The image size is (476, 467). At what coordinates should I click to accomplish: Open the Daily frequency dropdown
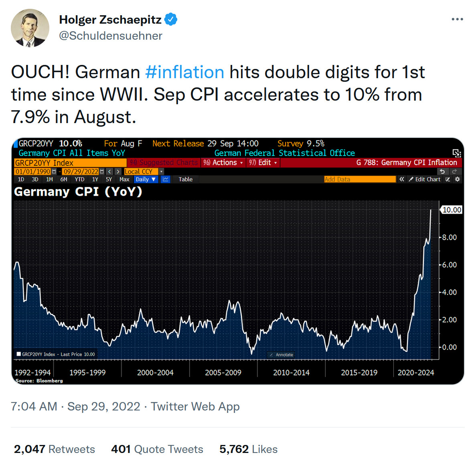(145, 180)
